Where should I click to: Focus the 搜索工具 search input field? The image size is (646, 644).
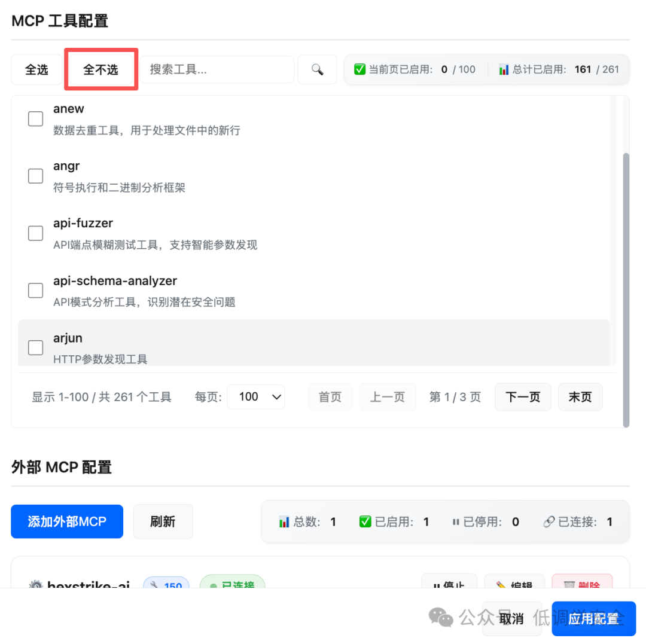[217, 69]
